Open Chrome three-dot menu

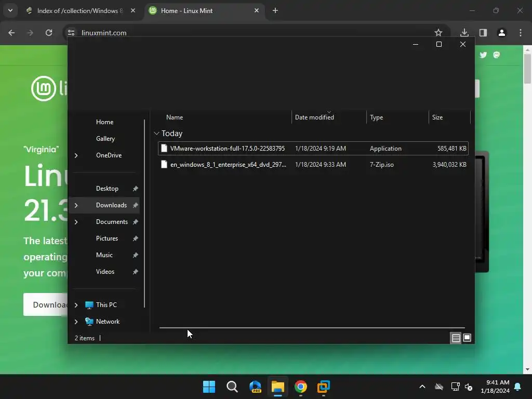coord(521,33)
